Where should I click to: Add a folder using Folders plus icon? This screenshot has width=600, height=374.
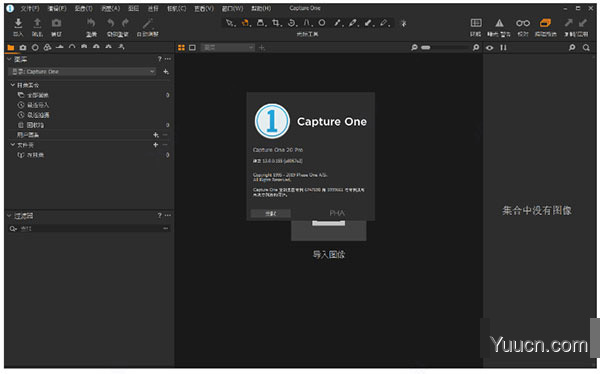coord(155,145)
